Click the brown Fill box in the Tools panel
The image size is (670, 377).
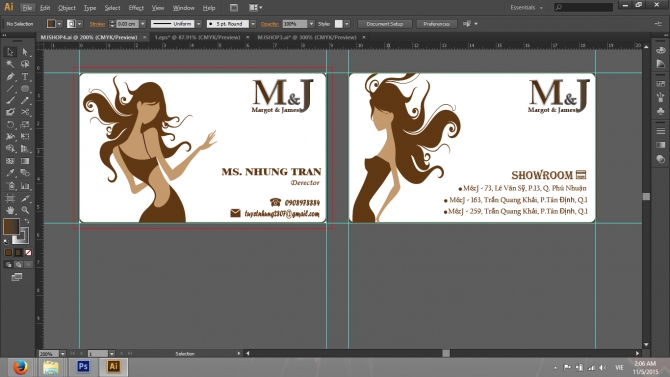tap(11, 227)
